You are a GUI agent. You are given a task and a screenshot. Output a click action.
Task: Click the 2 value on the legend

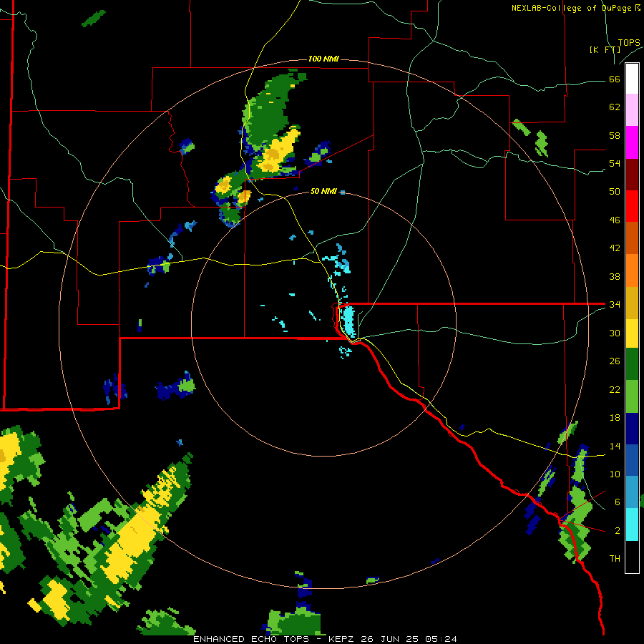coord(618,530)
